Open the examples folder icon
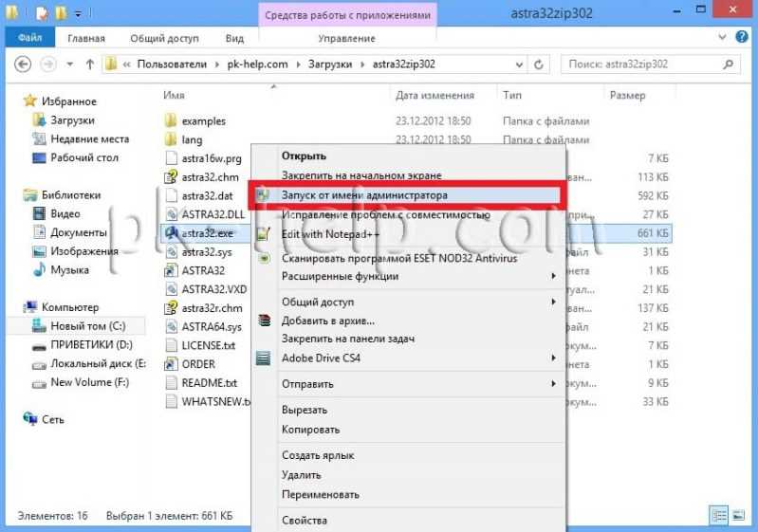This screenshot has width=758, height=532. [x=171, y=121]
